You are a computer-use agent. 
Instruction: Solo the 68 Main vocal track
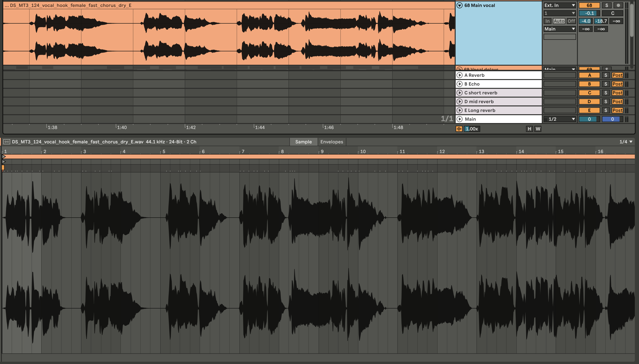tap(606, 5)
